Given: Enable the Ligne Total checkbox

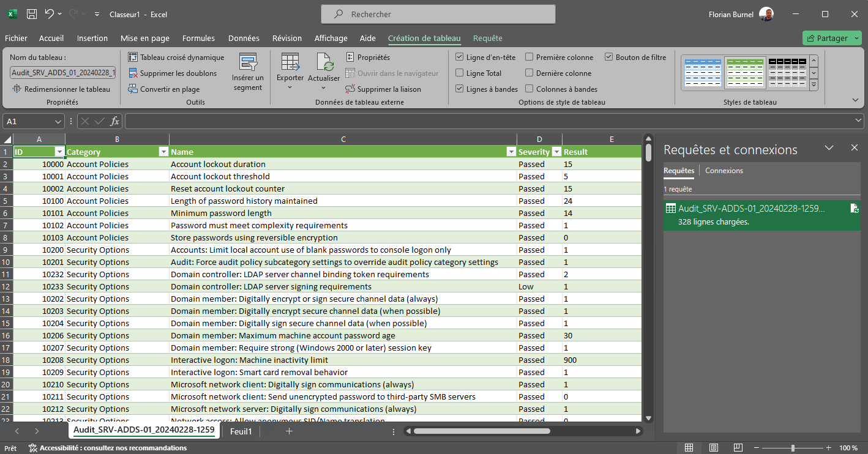Looking at the screenshot, I should (x=460, y=73).
